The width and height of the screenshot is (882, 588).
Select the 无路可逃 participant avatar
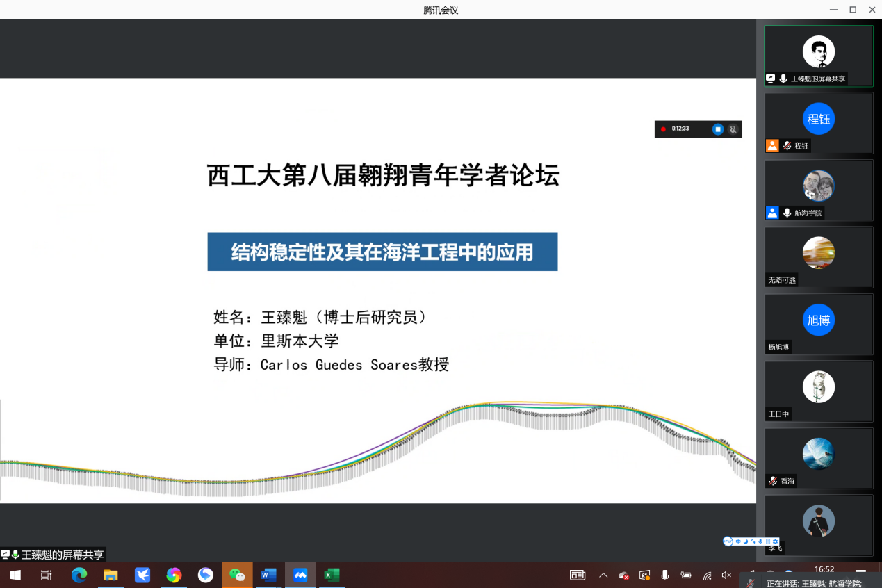(x=818, y=253)
